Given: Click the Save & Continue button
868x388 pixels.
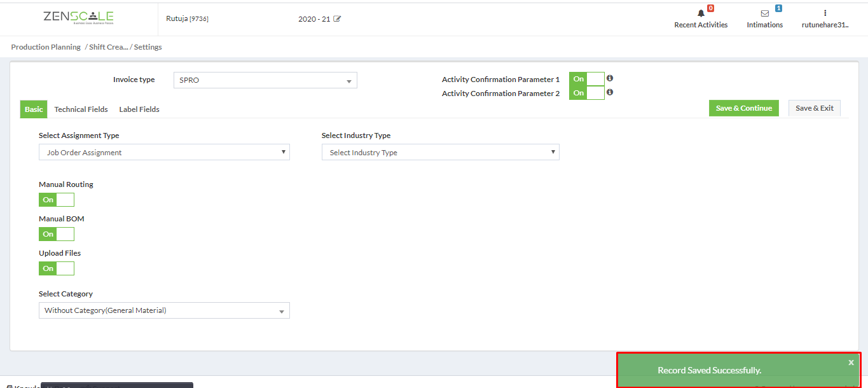Looking at the screenshot, I should (744, 108).
